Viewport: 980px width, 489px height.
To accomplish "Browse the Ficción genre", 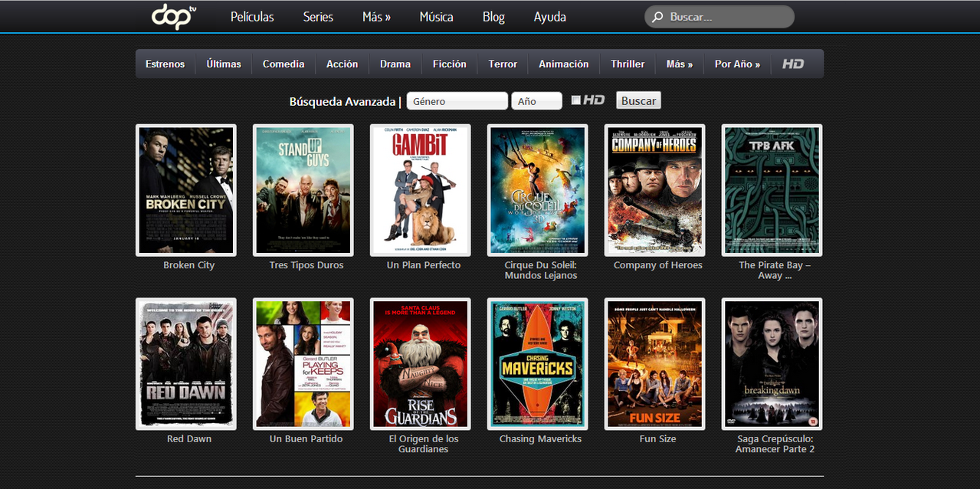I will pyautogui.click(x=449, y=64).
